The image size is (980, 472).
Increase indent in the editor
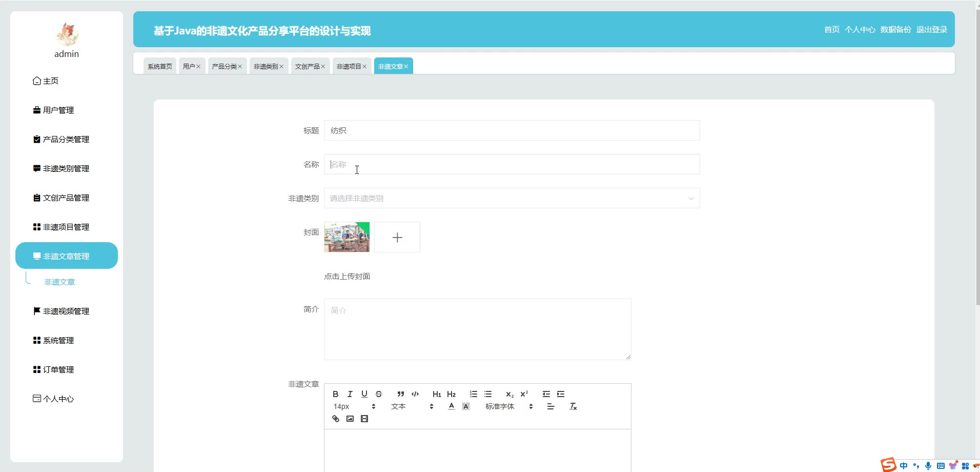pos(561,394)
